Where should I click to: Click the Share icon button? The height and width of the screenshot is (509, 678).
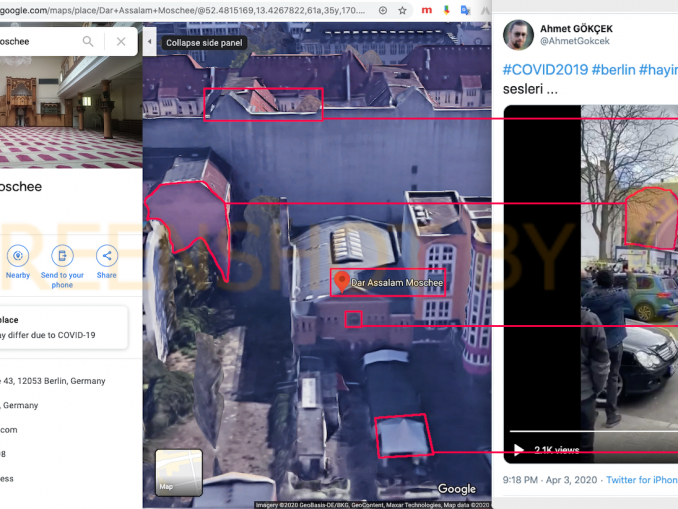pos(106,256)
